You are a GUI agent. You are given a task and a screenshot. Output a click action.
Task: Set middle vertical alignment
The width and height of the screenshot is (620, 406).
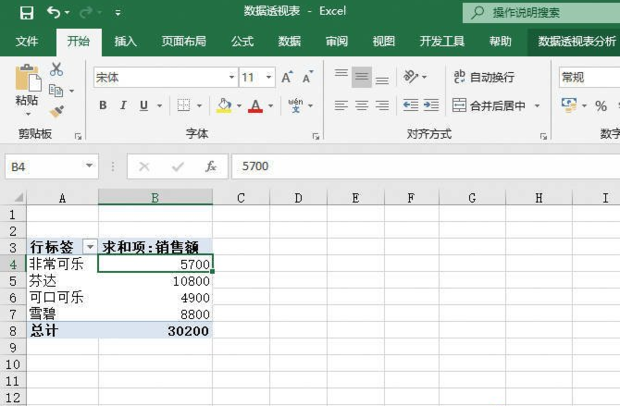[x=361, y=77]
